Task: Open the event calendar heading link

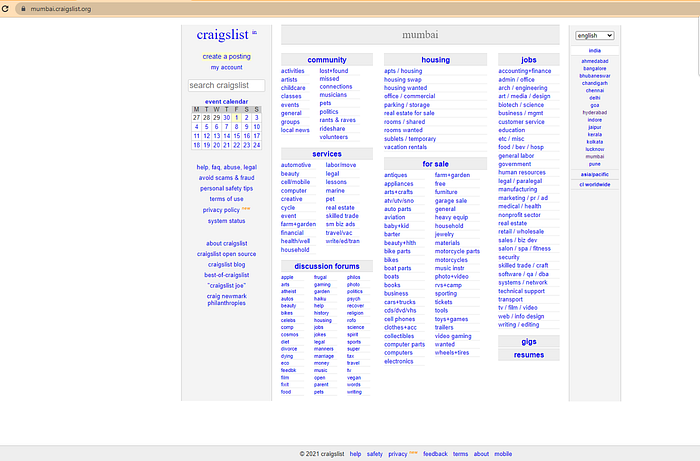Action: click(226, 101)
